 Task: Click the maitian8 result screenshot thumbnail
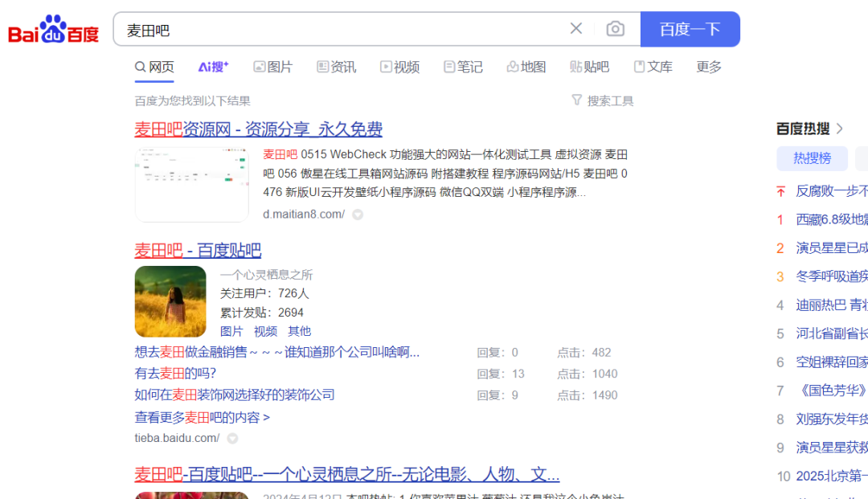pos(191,184)
